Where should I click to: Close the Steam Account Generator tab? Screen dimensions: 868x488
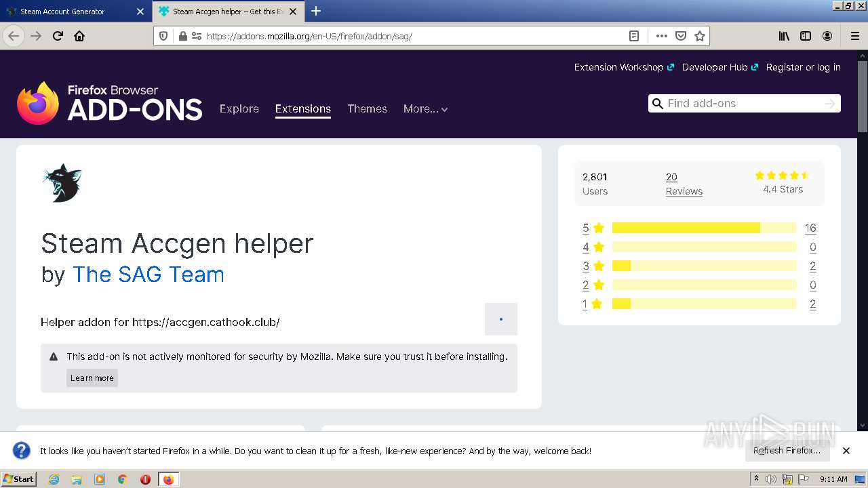pyautogui.click(x=140, y=12)
